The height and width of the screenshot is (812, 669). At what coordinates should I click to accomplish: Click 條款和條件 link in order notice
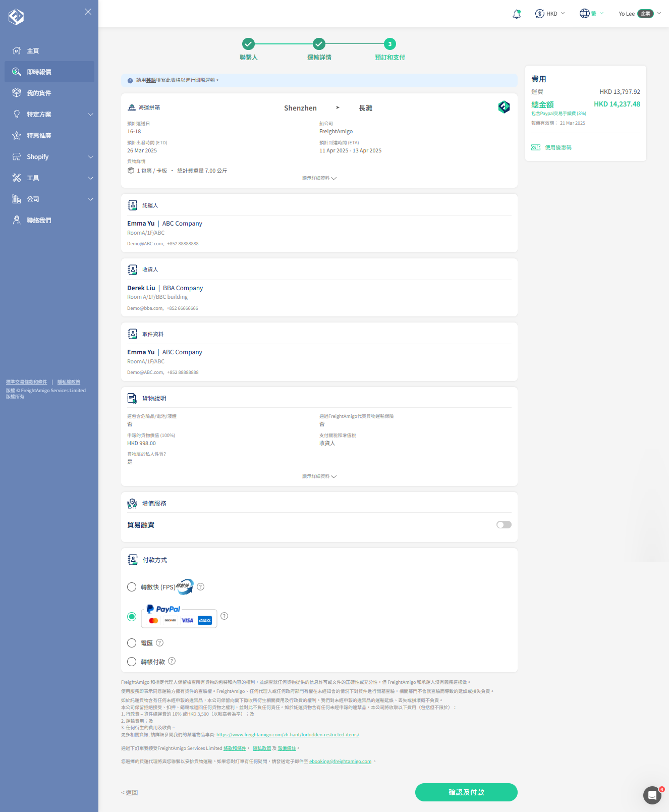235,748
